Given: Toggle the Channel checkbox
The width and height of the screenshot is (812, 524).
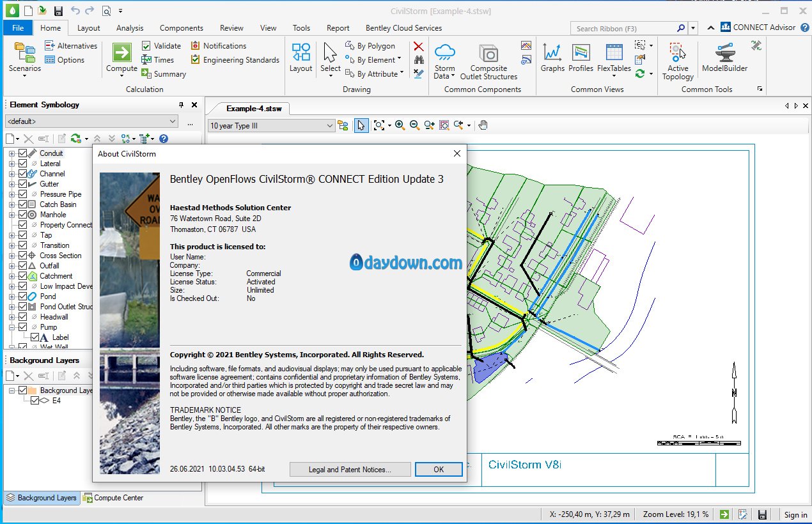Looking at the screenshot, I should (x=23, y=174).
